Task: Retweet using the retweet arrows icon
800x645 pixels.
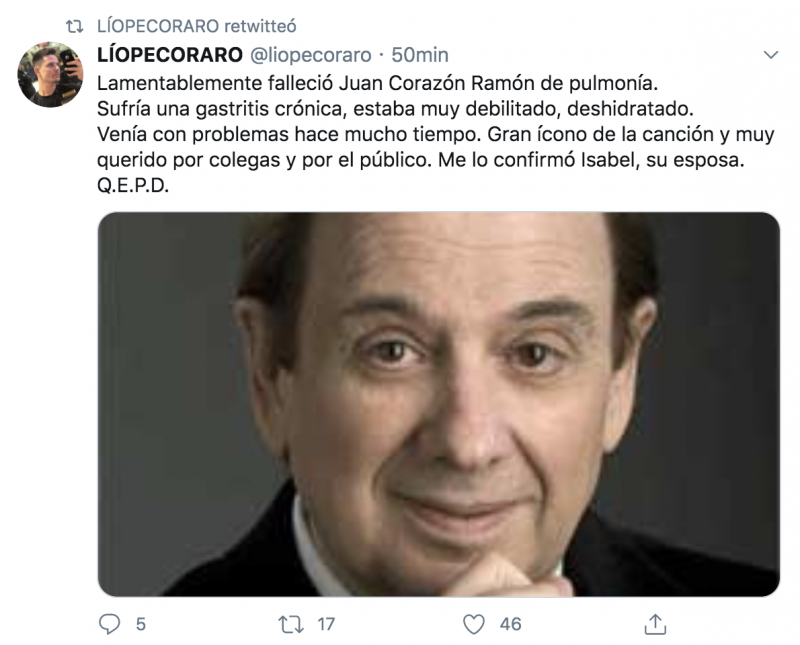Action: pos(291,624)
